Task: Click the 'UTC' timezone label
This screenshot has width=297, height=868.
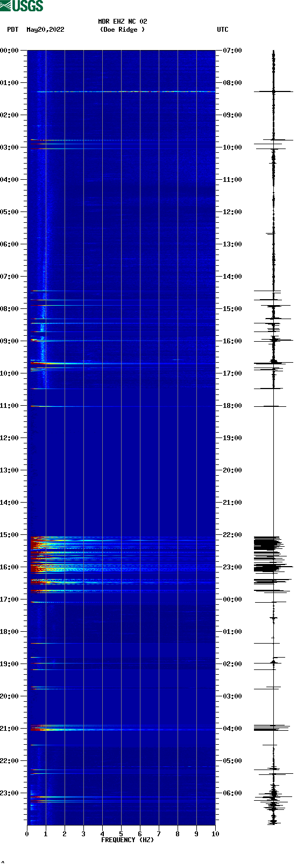Action: tap(223, 30)
